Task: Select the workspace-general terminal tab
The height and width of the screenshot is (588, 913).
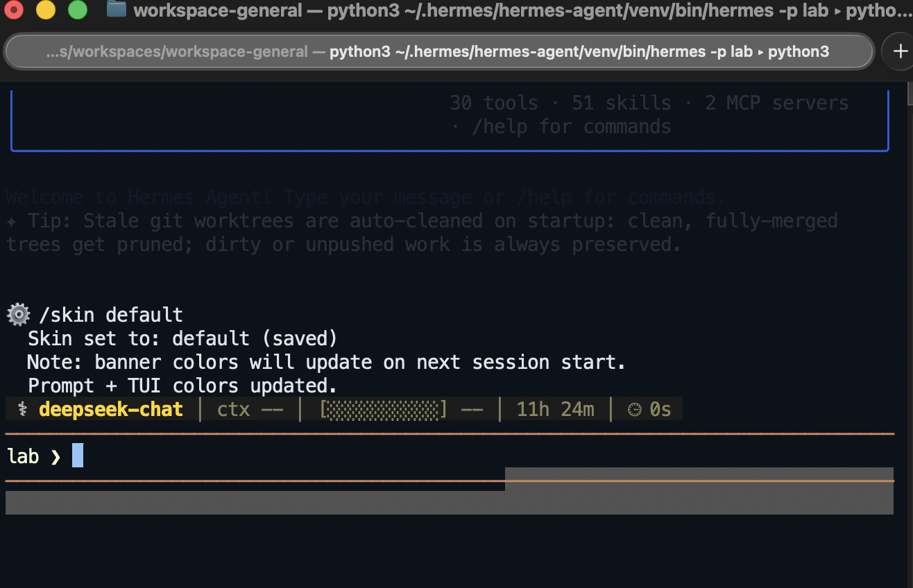Action: (x=438, y=51)
